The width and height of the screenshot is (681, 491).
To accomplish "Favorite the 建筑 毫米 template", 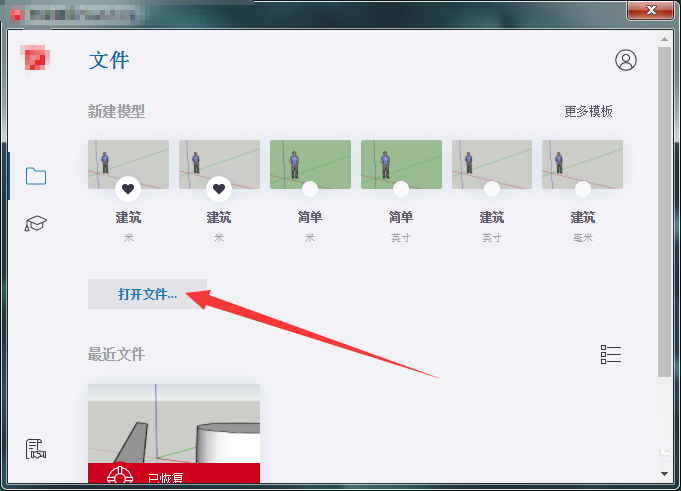I will coord(583,189).
